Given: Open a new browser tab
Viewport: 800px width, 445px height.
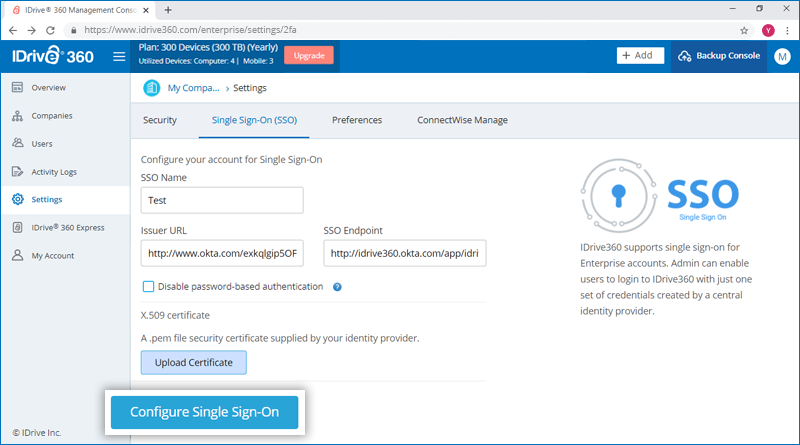Looking at the screenshot, I should pyautogui.click(x=168, y=10).
